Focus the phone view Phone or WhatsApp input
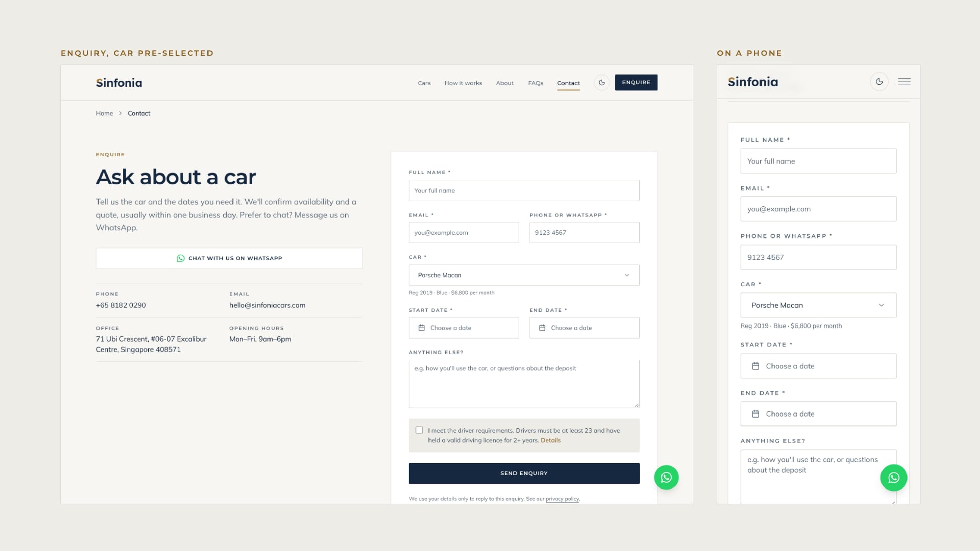 point(818,257)
